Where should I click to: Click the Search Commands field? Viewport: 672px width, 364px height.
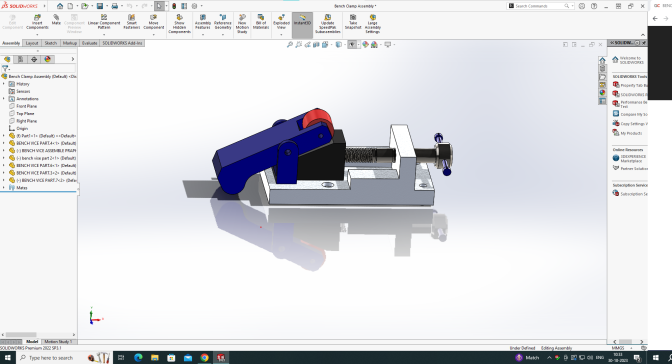pos(539,6)
